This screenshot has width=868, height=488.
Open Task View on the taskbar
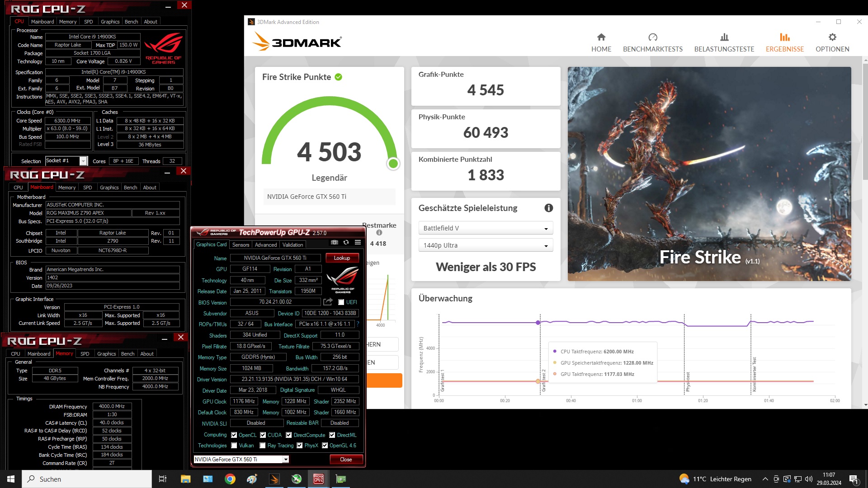(163, 479)
